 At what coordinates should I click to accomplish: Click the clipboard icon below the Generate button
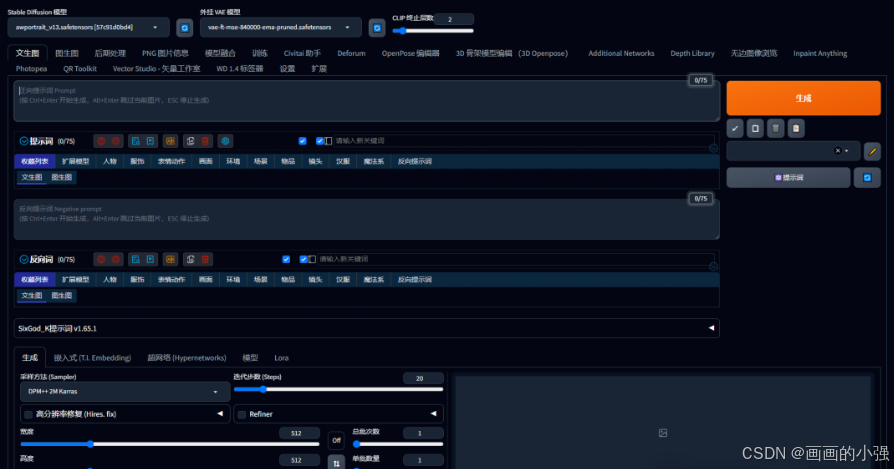tap(796, 128)
